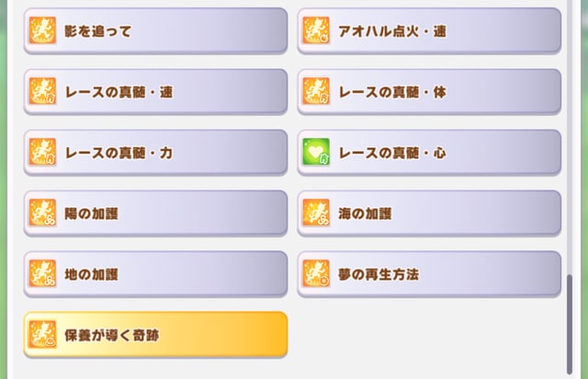Click the 海の加護 skill icon

316,212
